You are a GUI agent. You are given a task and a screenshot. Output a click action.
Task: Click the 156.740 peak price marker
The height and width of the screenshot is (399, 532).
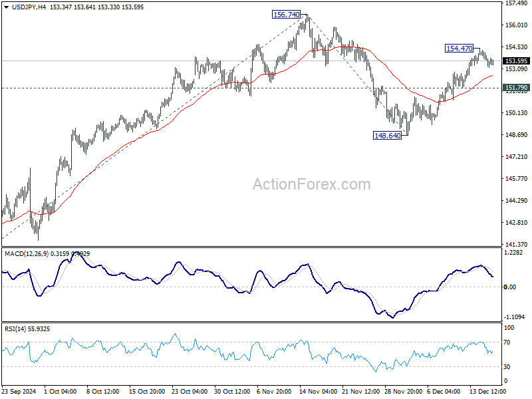click(285, 14)
